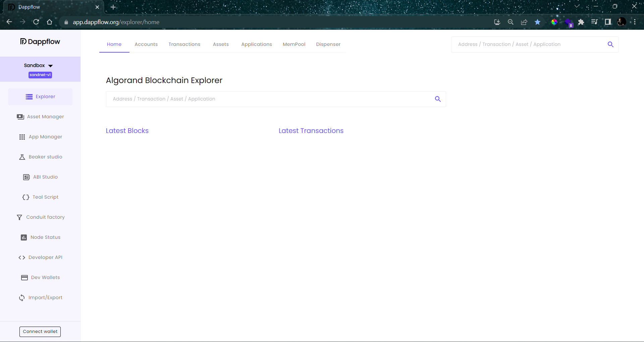Click the Latest Transactions heading
Screen dimensions: 644x342
[x=311, y=131]
